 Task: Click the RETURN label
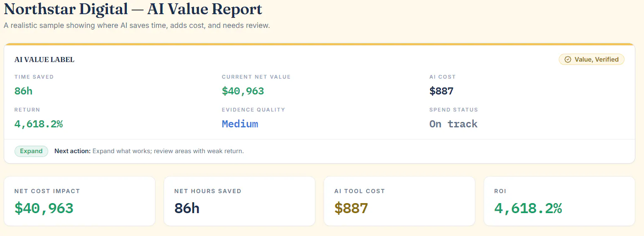point(27,110)
